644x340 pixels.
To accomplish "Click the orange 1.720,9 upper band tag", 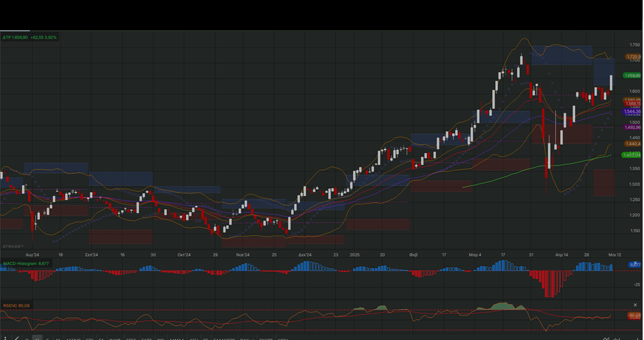I will click(633, 57).
